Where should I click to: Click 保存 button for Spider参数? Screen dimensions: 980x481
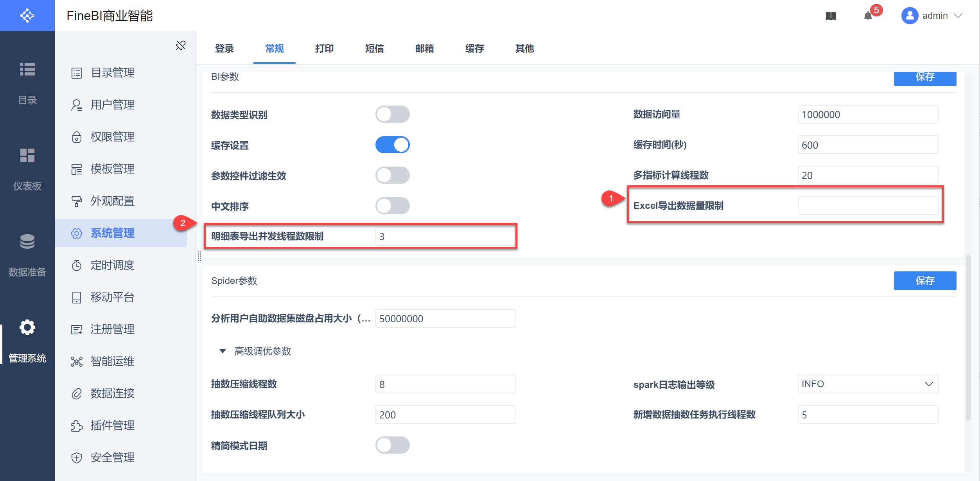click(x=924, y=281)
